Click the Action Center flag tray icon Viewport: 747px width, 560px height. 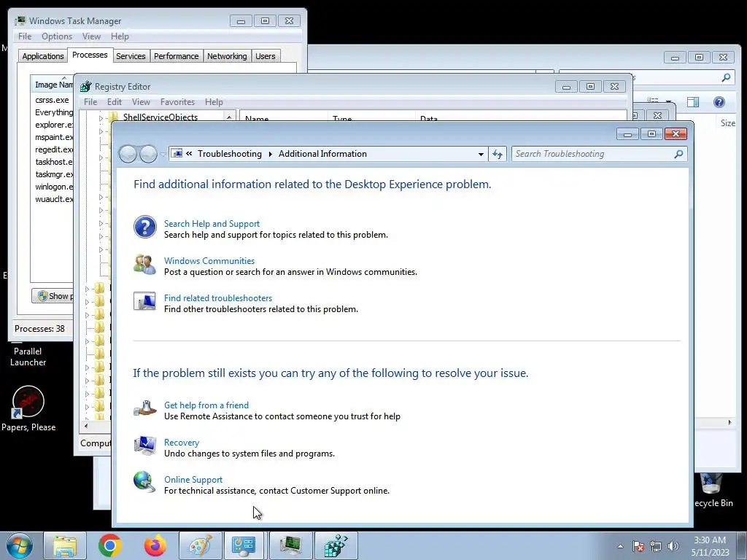(x=638, y=546)
